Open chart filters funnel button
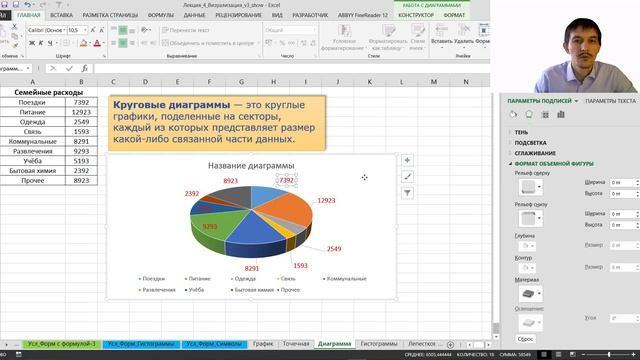The image size is (640, 360). 407,193
